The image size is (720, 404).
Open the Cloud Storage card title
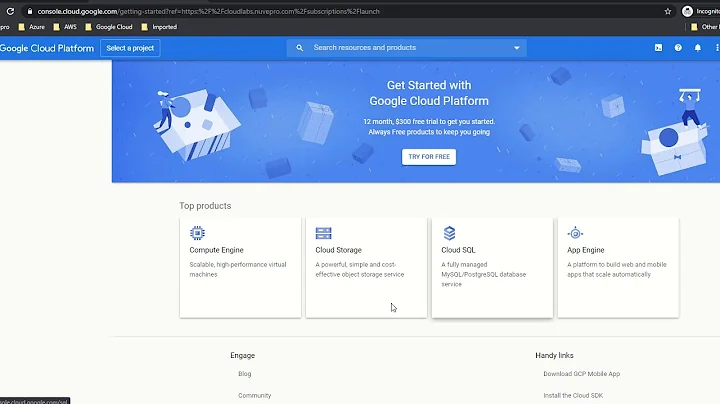338,250
